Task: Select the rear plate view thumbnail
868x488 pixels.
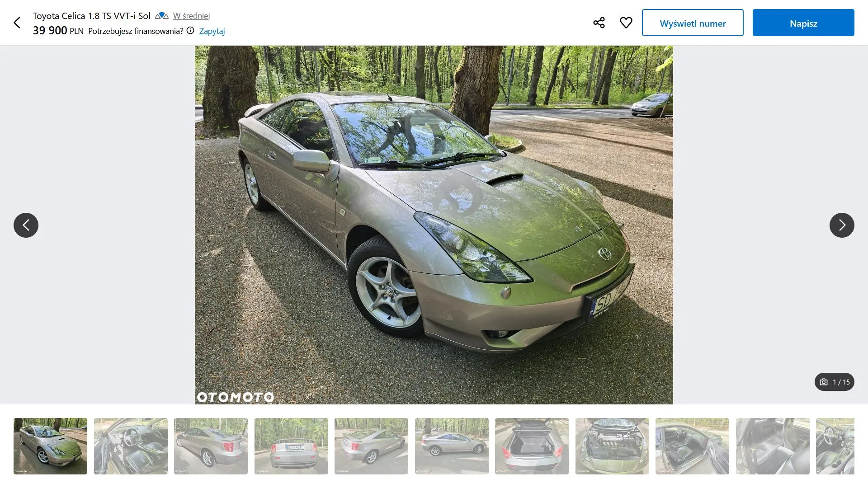Action: click(291, 446)
